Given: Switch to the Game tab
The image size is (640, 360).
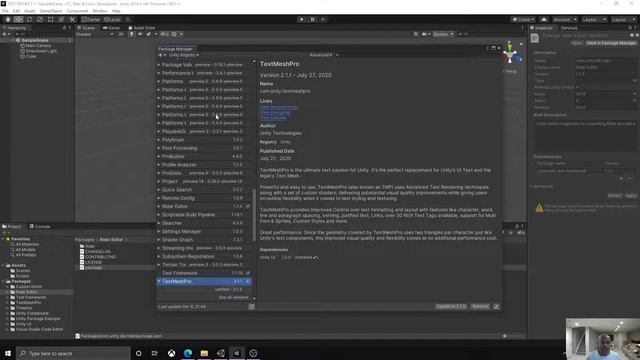Looking at the screenshot, I should tap(111, 28).
